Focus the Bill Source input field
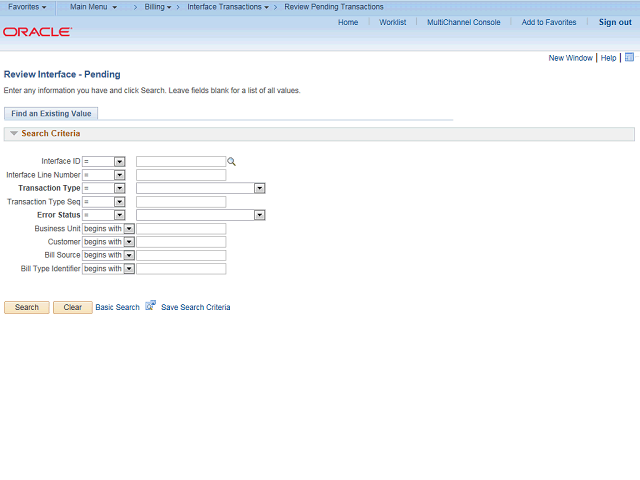 coord(181,255)
